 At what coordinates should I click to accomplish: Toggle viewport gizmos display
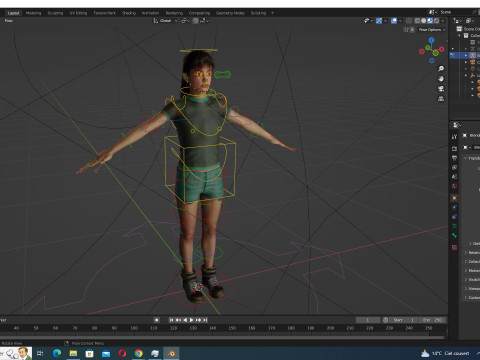pos(379,21)
